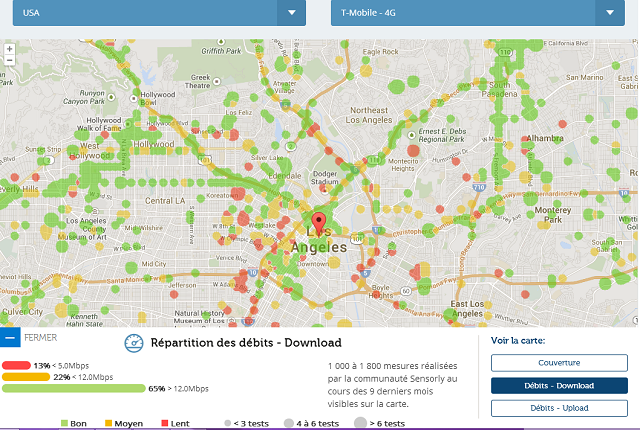Image resolution: width=640 pixels, height=430 pixels.
Task: Zoom in on the map
Action: 9,48
